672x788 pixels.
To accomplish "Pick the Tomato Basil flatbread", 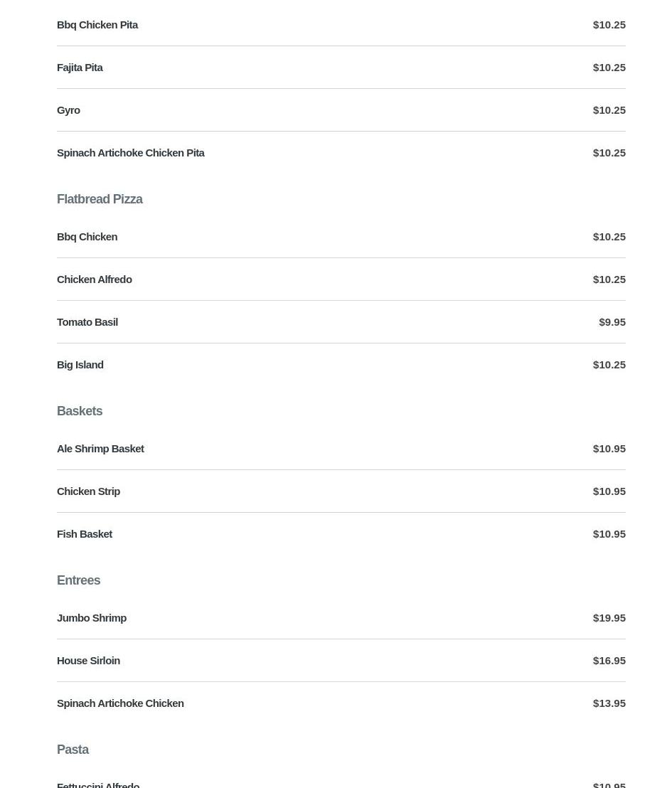I will [87, 322].
